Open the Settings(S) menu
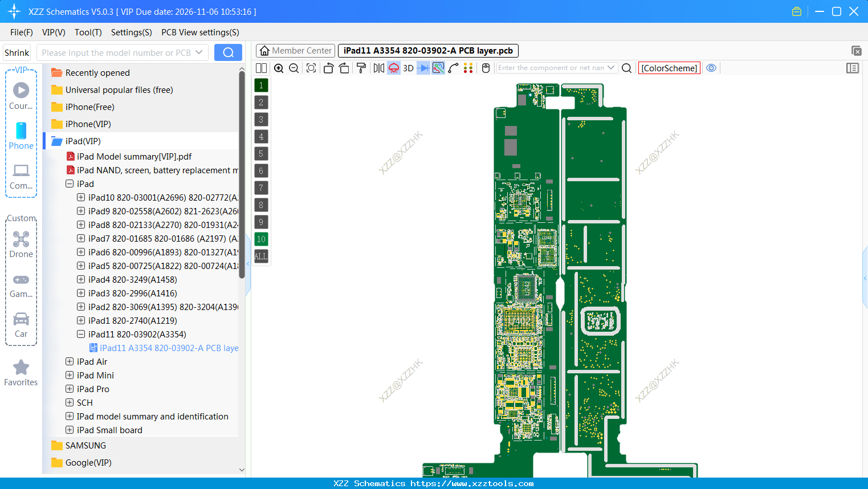The height and width of the screenshot is (489, 868). 132,32
